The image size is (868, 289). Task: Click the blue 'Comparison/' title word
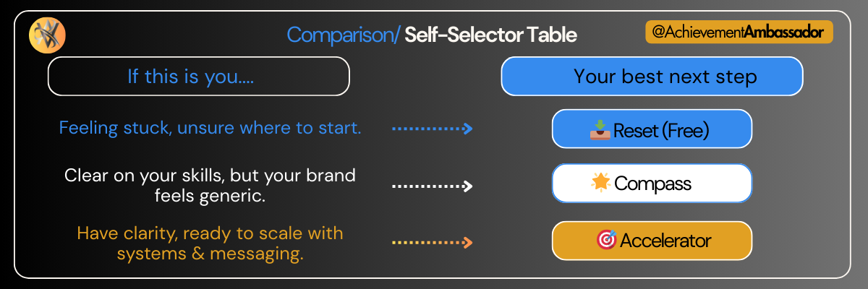343,35
